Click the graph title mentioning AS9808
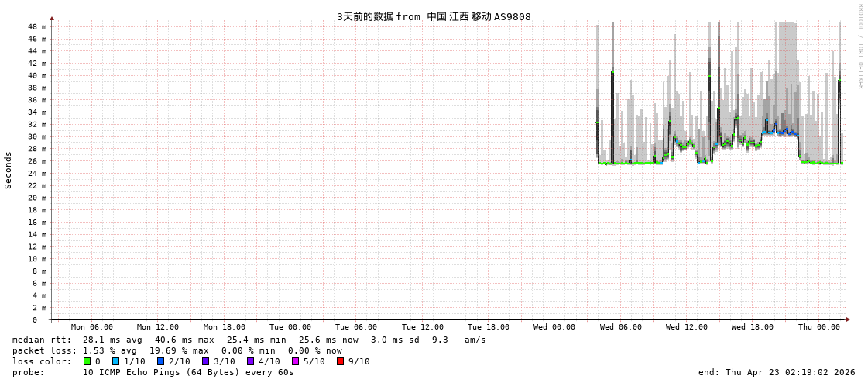 434,16
